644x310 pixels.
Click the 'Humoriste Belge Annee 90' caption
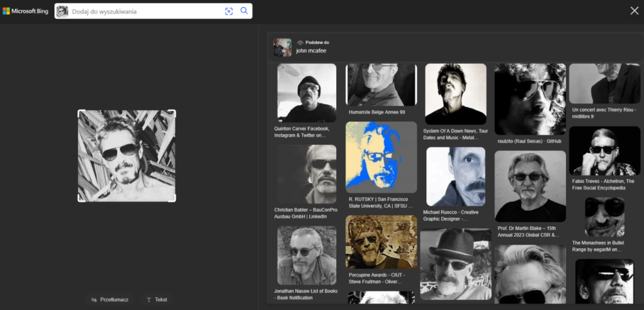pyautogui.click(x=377, y=112)
